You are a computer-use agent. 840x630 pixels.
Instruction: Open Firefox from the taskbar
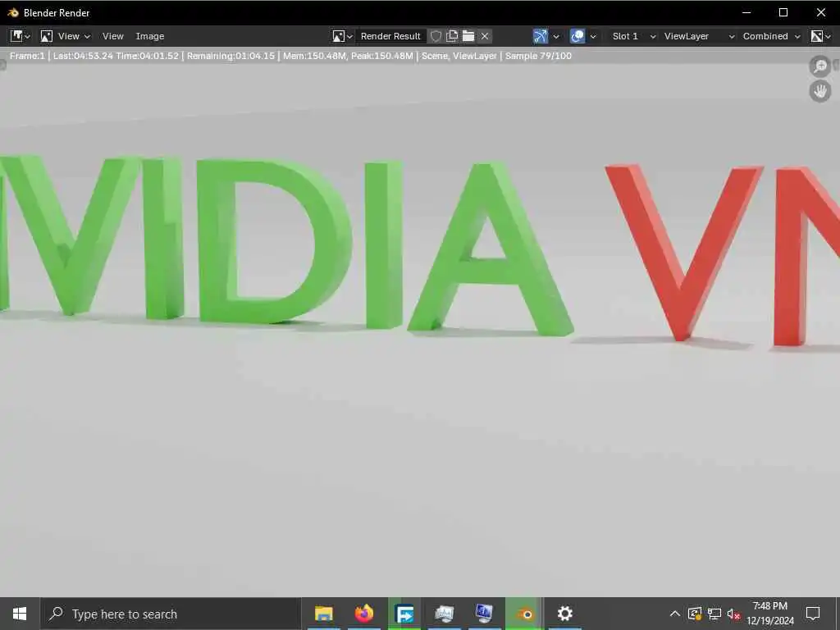tap(363, 614)
